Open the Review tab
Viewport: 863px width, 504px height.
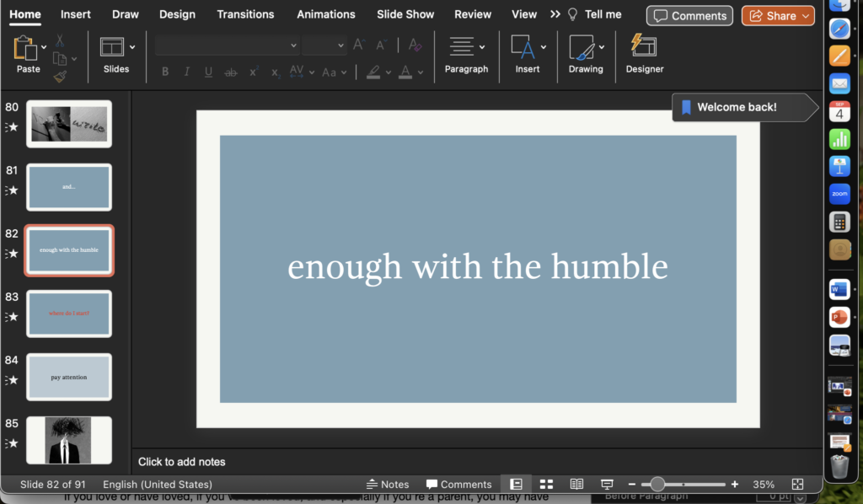(x=473, y=14)
